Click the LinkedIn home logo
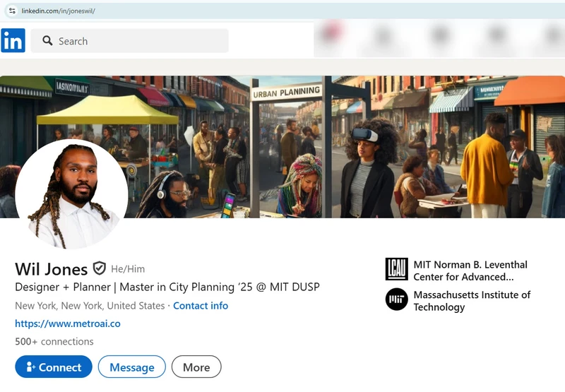Image resolution: width=565 pixels, height=392 pixels. [x=13, y=40]
